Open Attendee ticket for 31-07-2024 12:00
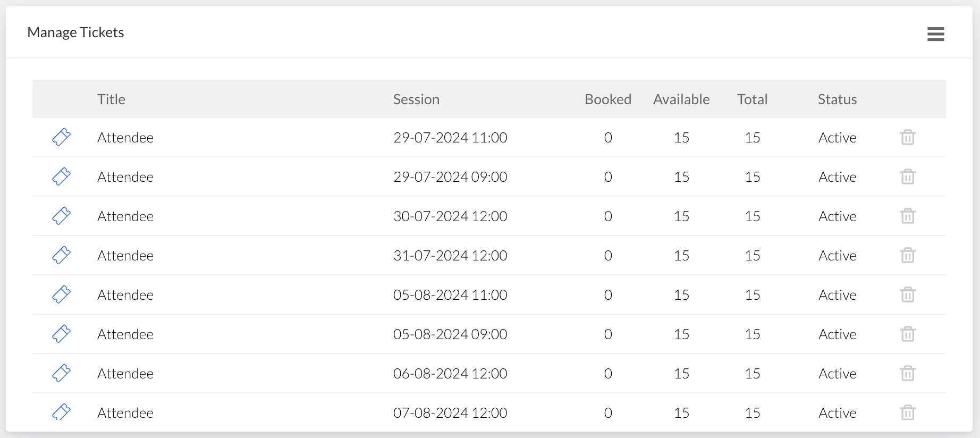Viewport: 980px width, 438px height. pos(125,256)
